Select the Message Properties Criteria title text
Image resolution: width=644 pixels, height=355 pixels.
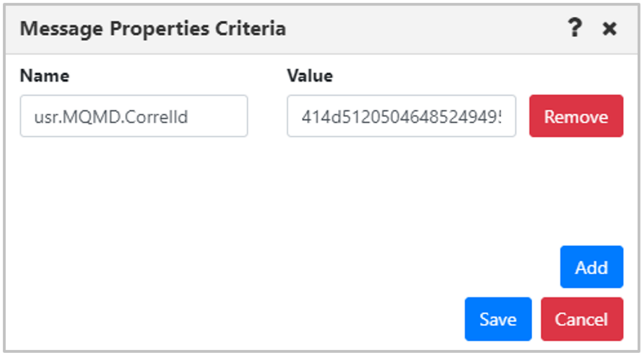[x=153, y=29]
